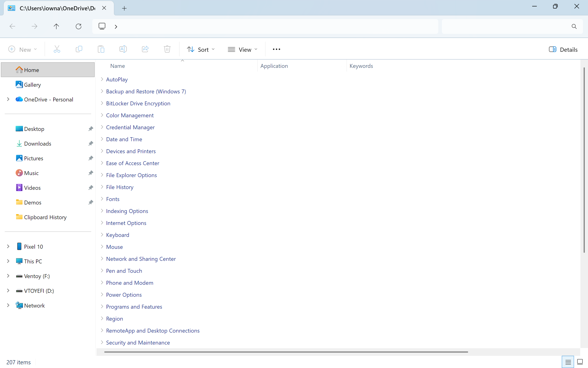588x368 pixels.
Task: Open BitLocker Drive Encryption
Action: pyautogui.click(x=138, y=103)
